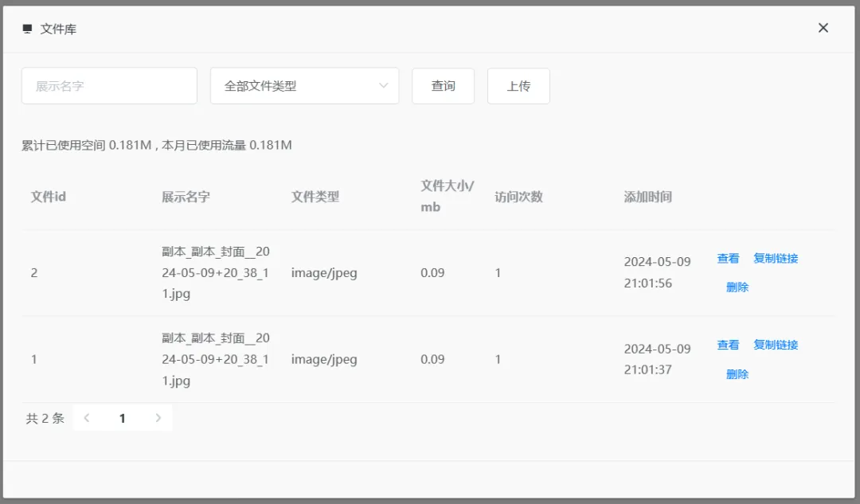
Task: Select the file name in row id 1
Action: coord(216,359)
